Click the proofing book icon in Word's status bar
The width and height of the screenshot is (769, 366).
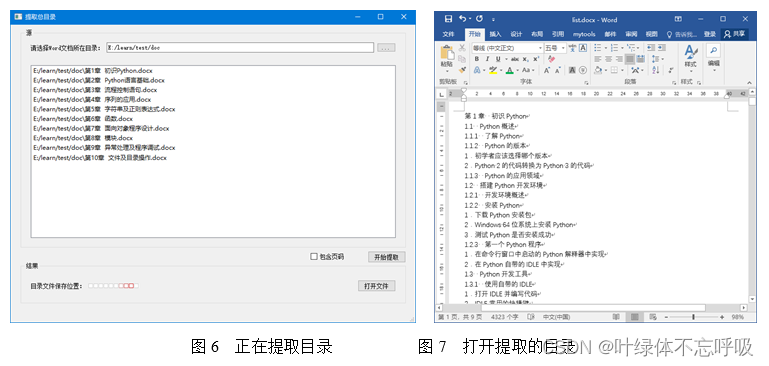point(530,317)
